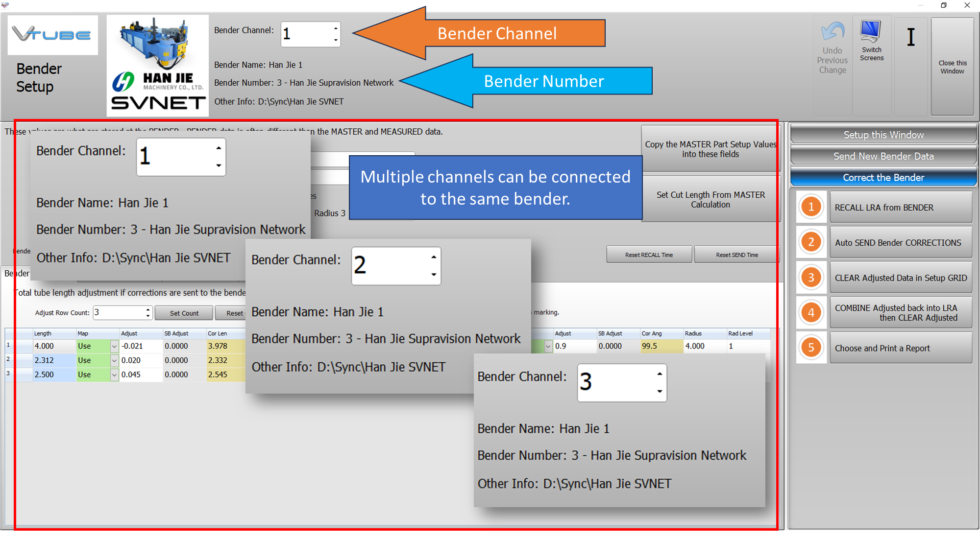The height and width of the screenshot is (539, 980).
Task: Click orange circle 5 Report icon
Action: 811,348
